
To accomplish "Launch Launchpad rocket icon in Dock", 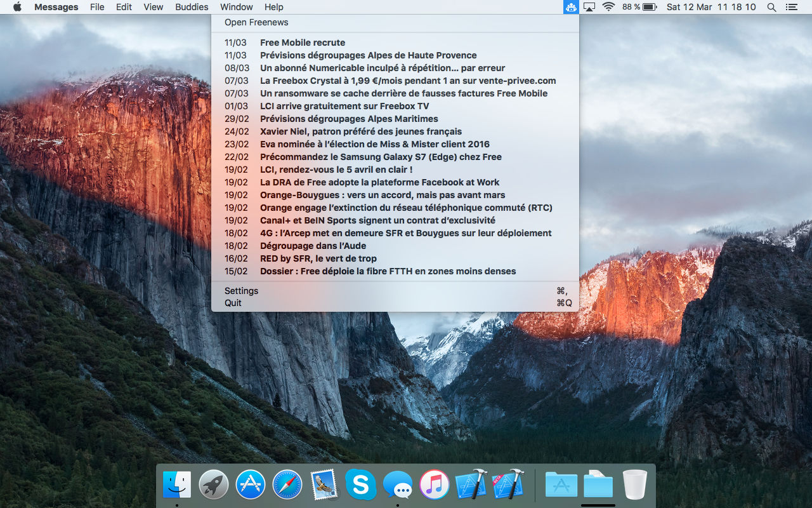I will point(214,485).
